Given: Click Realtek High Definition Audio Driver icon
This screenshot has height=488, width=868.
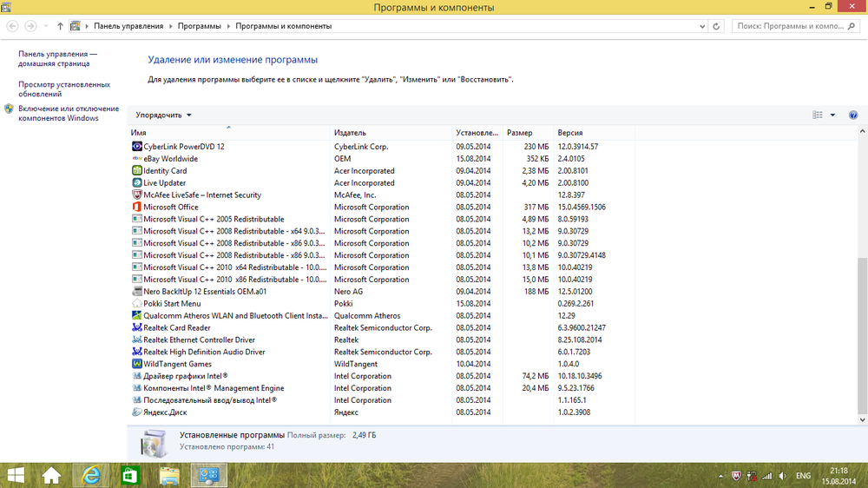Looking at the screenshot, I should click(137, 352).
